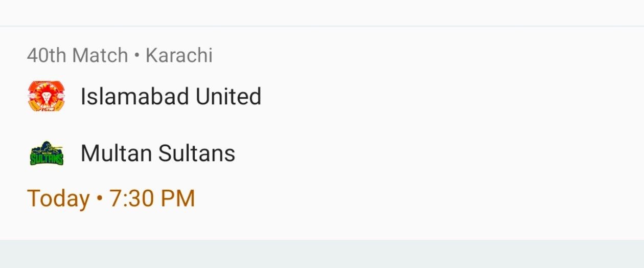Click the word "Match" in the header
The width and height of the screenshot is (644, 268).
click(100, 55)
